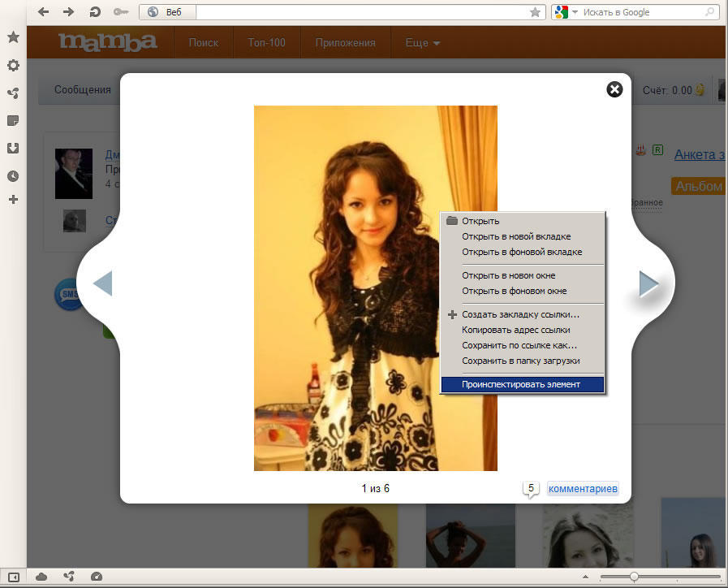This screenshot has height=588, width=728.
Task: Open the History clock panel in sidebar
Action: [13, 175]
